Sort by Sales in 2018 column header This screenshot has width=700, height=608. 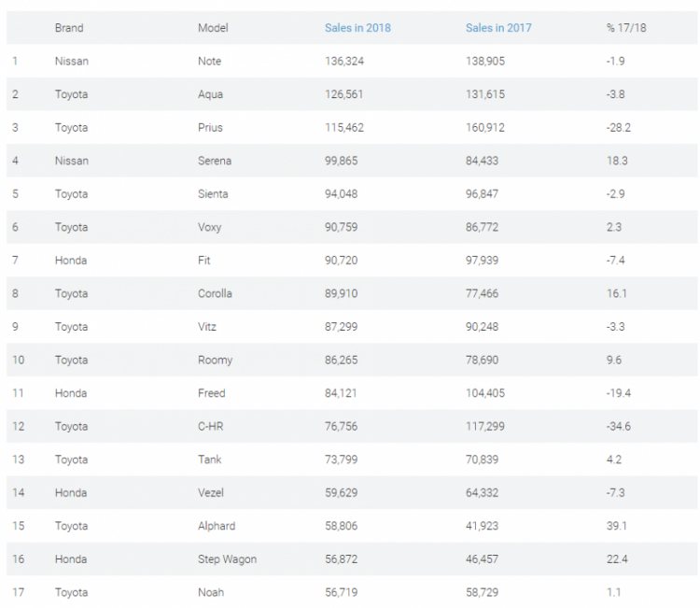click(x=357, y=28)
